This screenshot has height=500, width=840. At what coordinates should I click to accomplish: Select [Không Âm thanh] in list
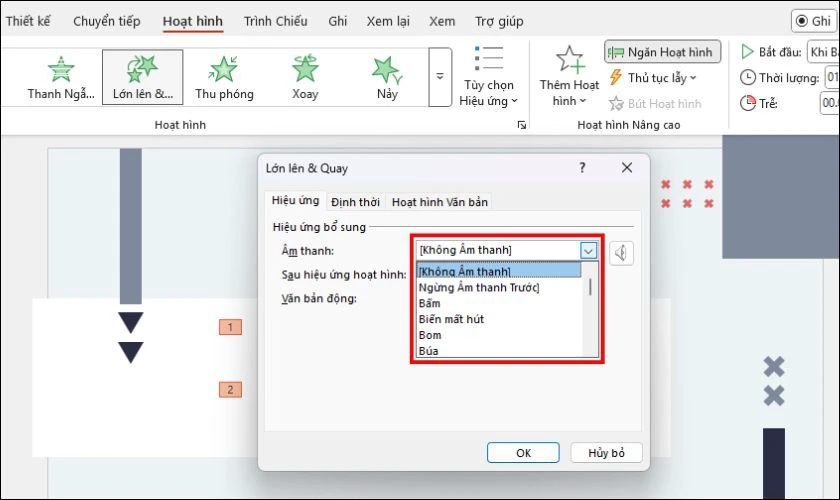click(498, 271)
